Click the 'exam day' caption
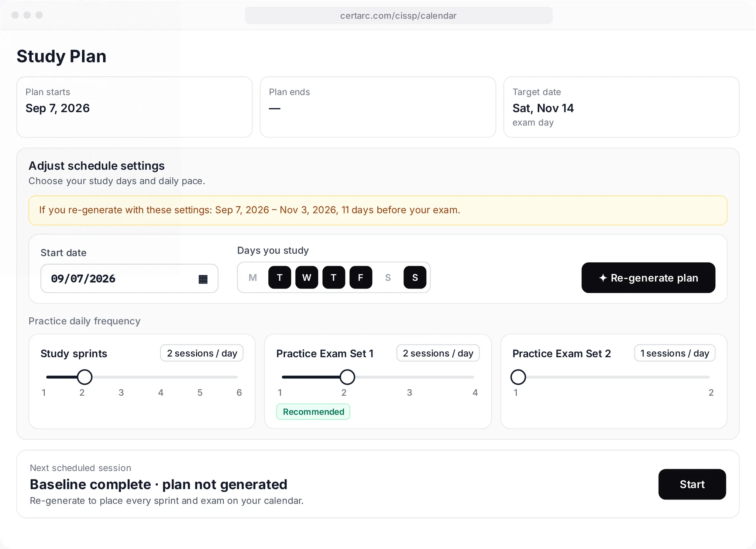 pyautogui.click(x=533, y=123)
